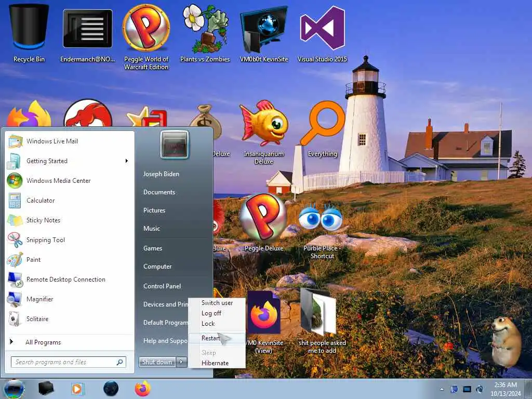Open Pictures library link
The height and width of the screenshot is (399, 532).
pos(154,210)
